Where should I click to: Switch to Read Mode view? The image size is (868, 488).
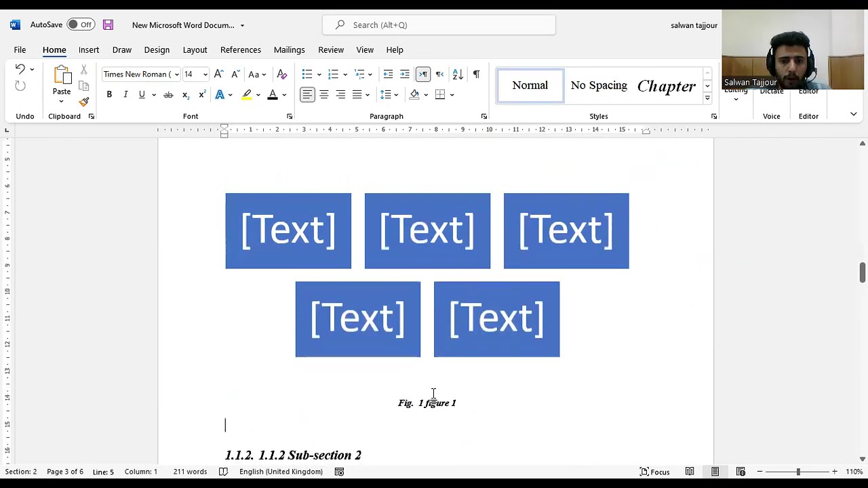(x=690, y=472)
